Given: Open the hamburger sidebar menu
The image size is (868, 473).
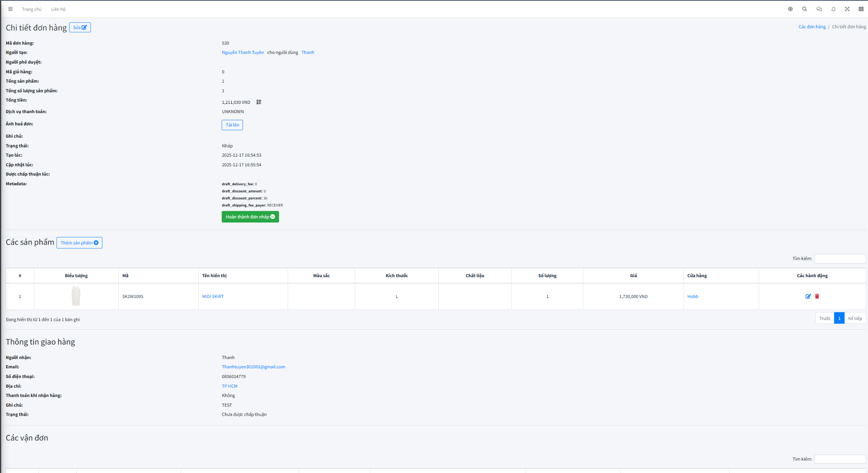Looking at the screenshot, I should [11, 9].
